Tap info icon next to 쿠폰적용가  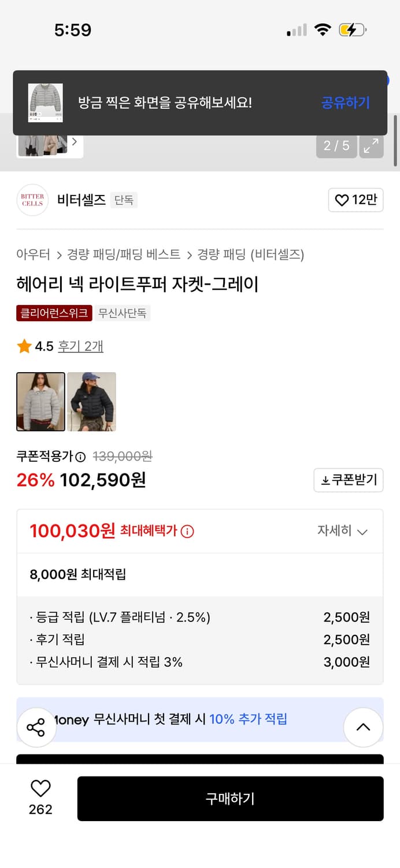tap(81, 457)
